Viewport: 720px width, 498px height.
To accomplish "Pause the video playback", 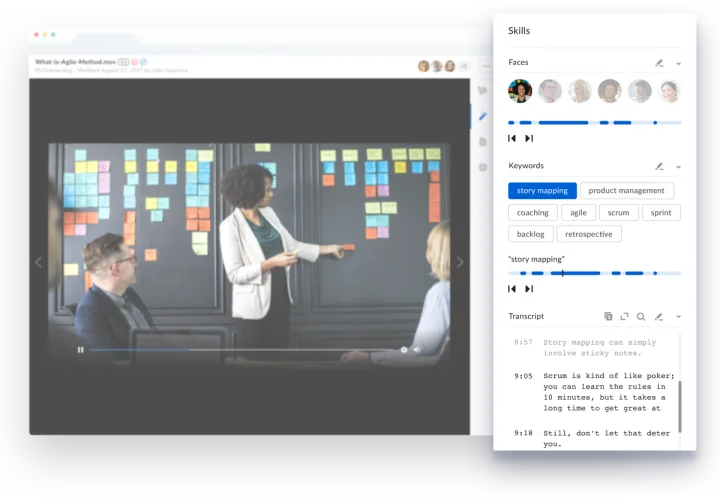I will [x=80, y=350].
